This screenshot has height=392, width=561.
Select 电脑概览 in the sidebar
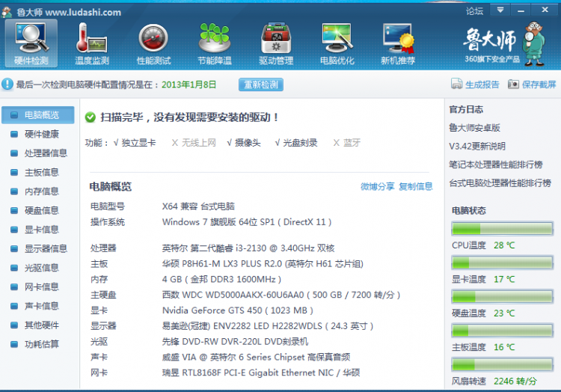pos(38,114)
